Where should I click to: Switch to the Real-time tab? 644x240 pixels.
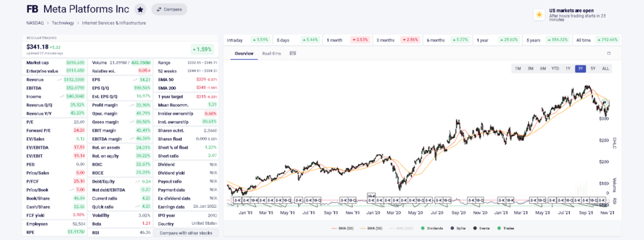pos(272,54)
